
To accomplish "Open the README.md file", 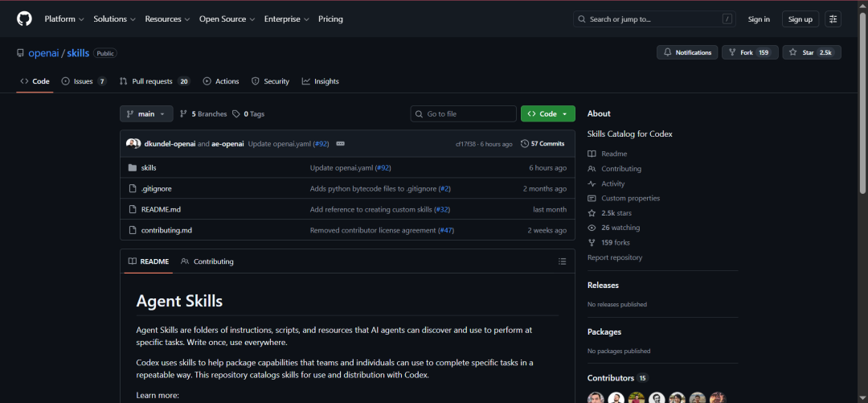I will click(161, 209).
